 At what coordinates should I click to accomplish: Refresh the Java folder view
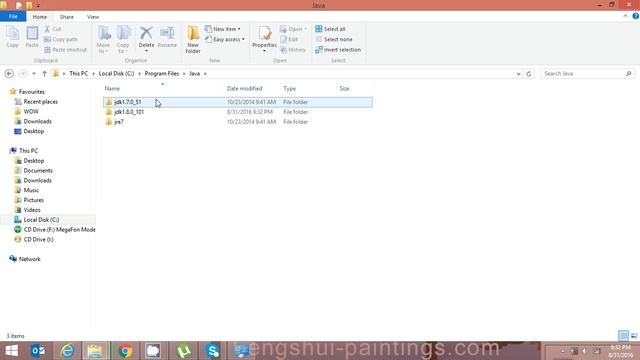[529, 74]
